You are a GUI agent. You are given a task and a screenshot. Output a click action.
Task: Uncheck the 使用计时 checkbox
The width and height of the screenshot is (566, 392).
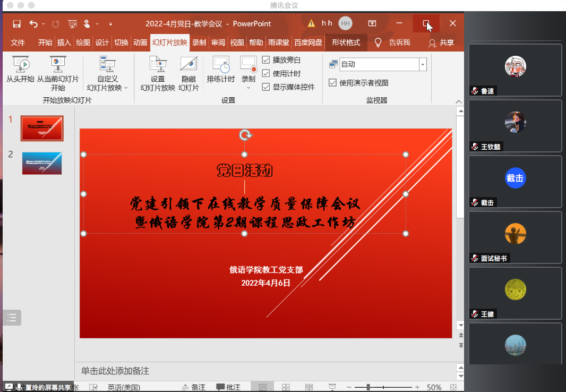coord(266,73)
